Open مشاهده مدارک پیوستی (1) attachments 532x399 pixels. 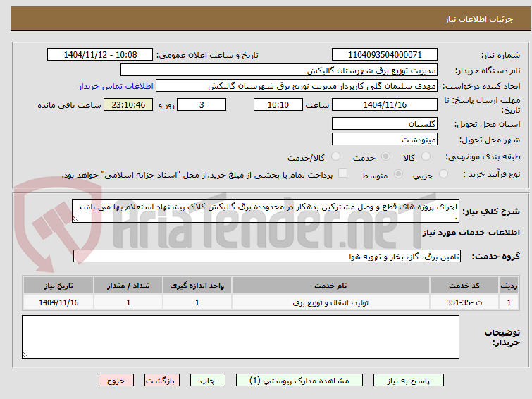coord(299,381)
